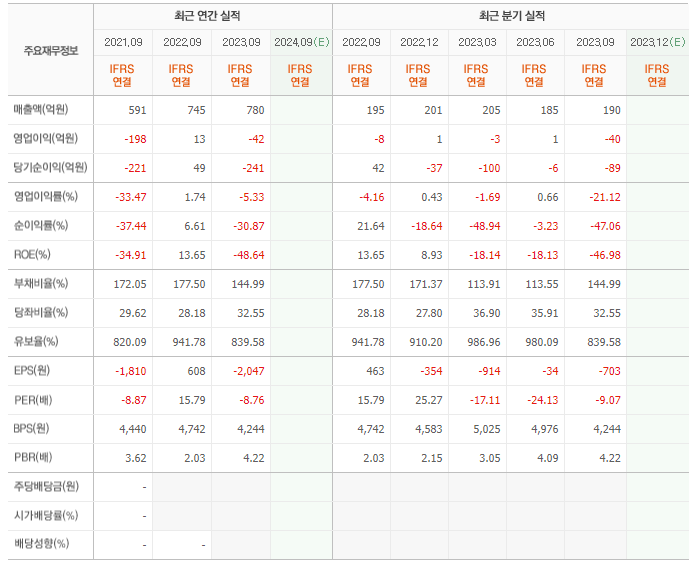Click the '최근 연간 실적' header
Screen dimensions: 695x565
click(x=207, y=16)
